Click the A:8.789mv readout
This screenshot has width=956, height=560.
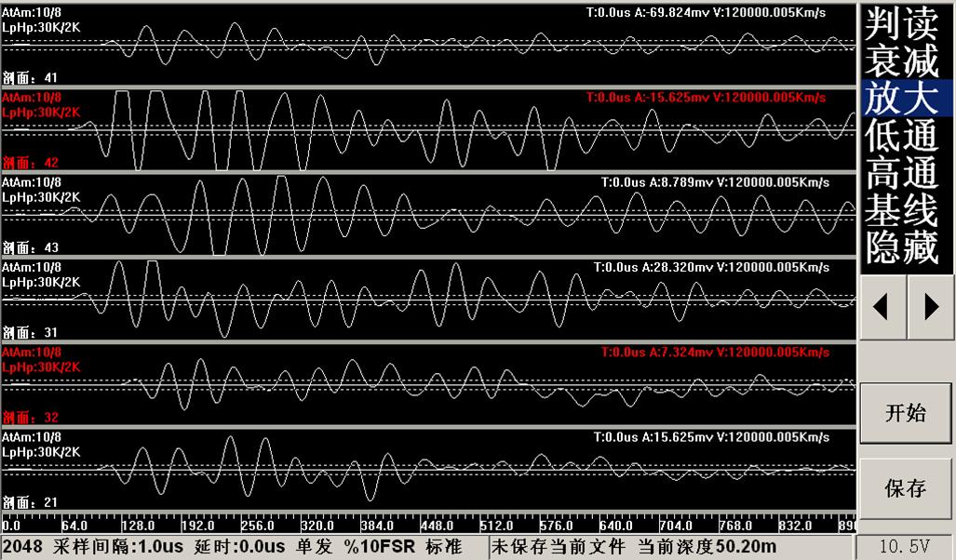(682, 182)
